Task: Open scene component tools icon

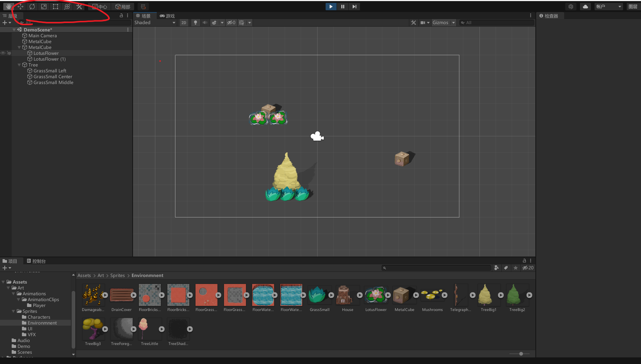Action: pyautogui.click(x=414, y=23)
